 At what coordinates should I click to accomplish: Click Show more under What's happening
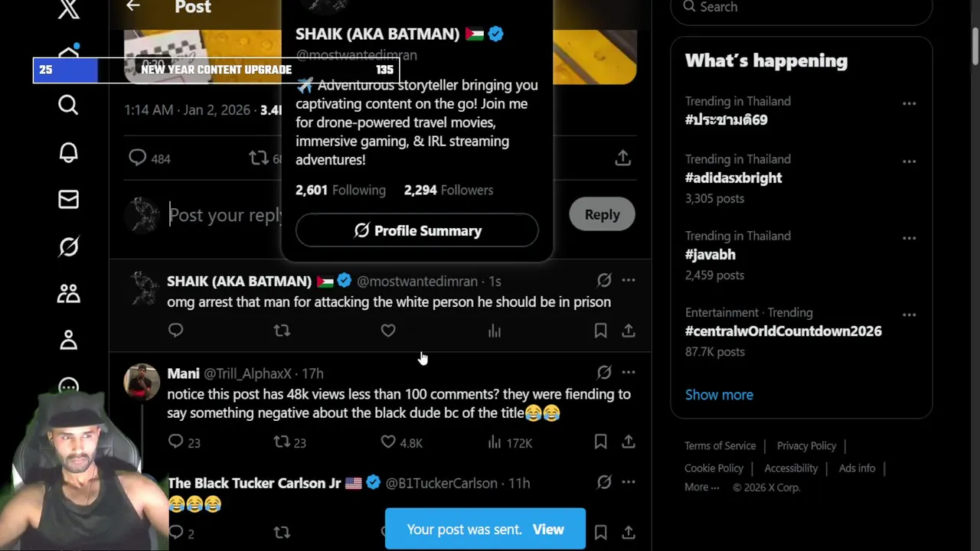click(x=719, y=395)
